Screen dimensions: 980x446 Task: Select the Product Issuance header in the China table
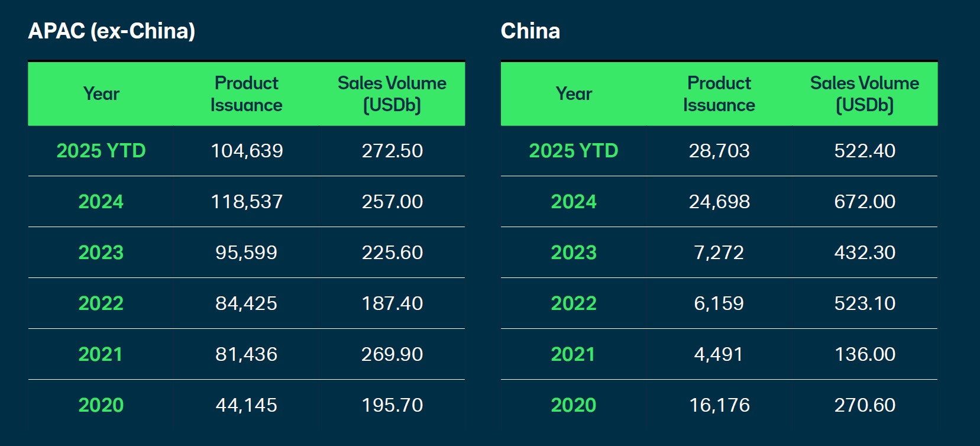719,94
